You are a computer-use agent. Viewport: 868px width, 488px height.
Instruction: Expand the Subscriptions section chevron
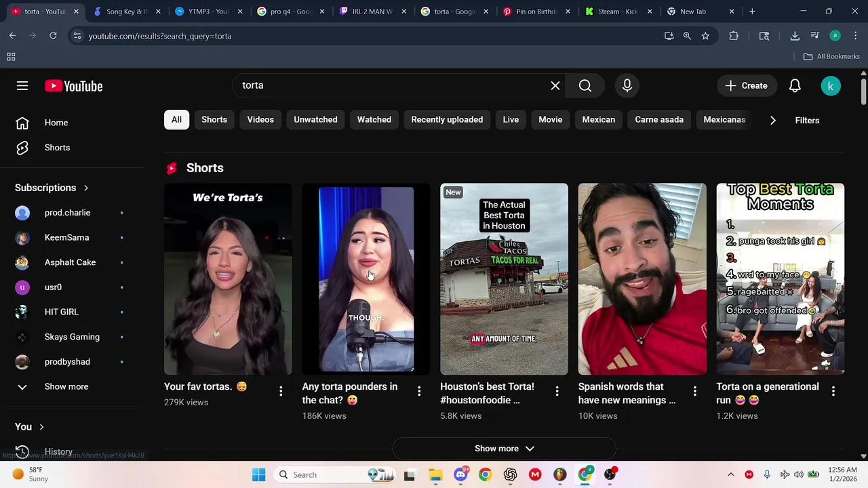[x=86, y=188]
